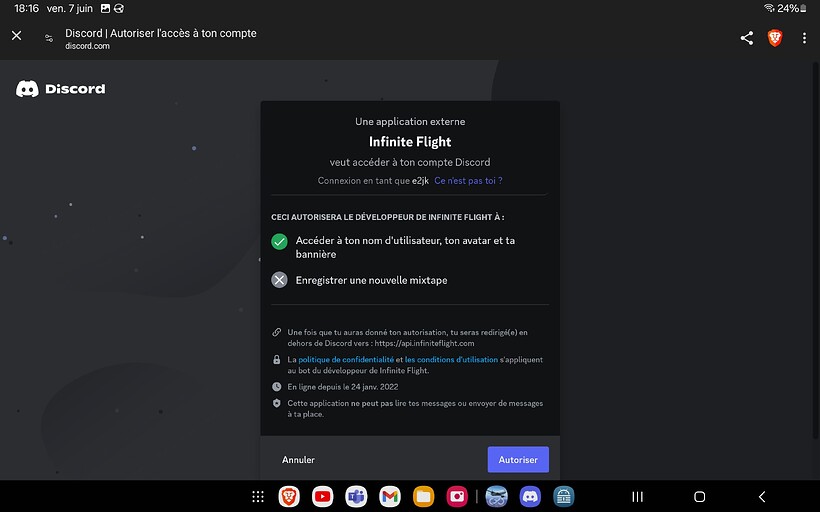Click the Annuler button
Image resolution: width=820 pixels, height=512 pixels.
[298, 460]
